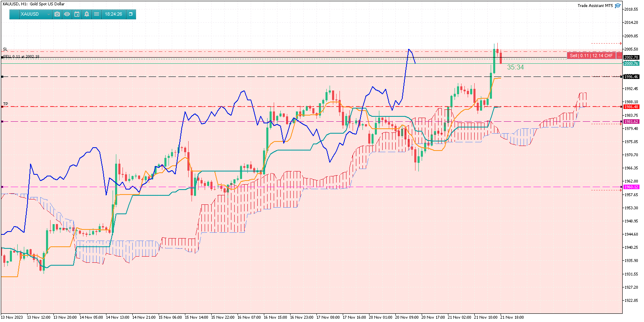Open the hamburger menu in the trade panel

point(97,14)
